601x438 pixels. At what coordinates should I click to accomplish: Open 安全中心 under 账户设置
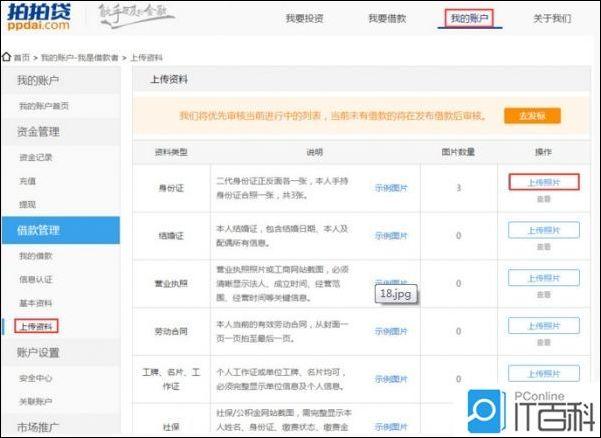[x=36, y=378]
